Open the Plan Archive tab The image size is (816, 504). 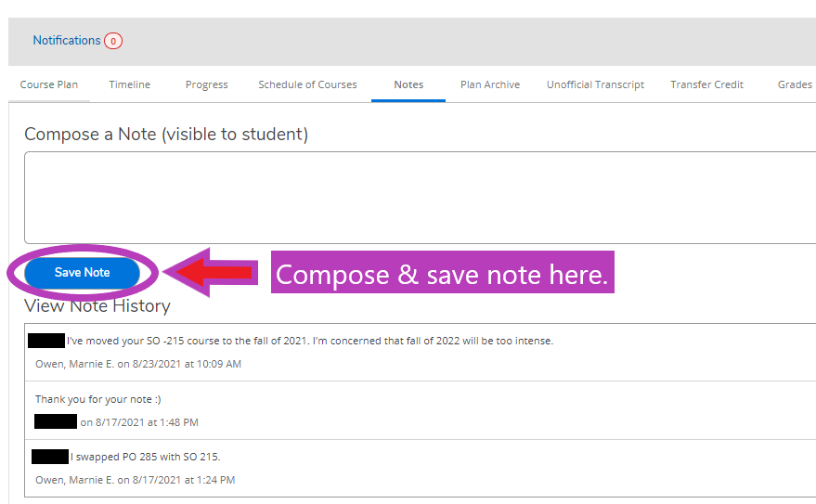pyautogui.click(x=490, y=84)
